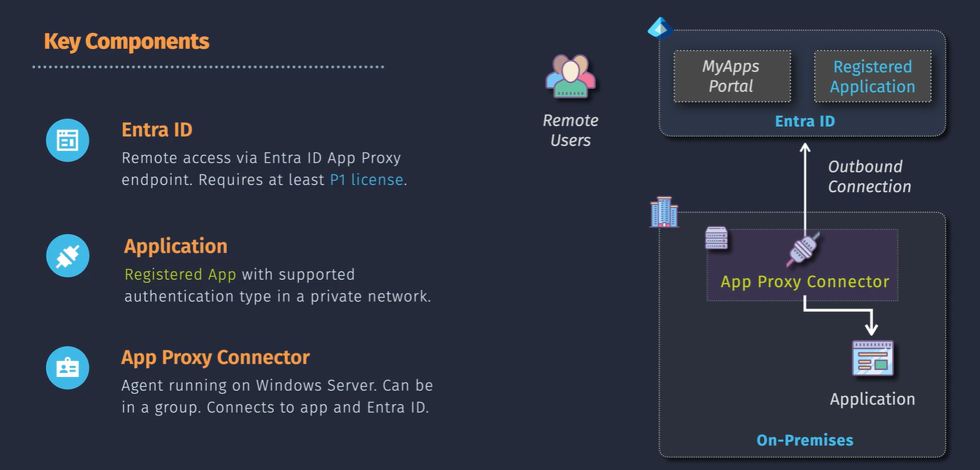
Task: Select the MyApps Portal box
Action: point(732,77)
